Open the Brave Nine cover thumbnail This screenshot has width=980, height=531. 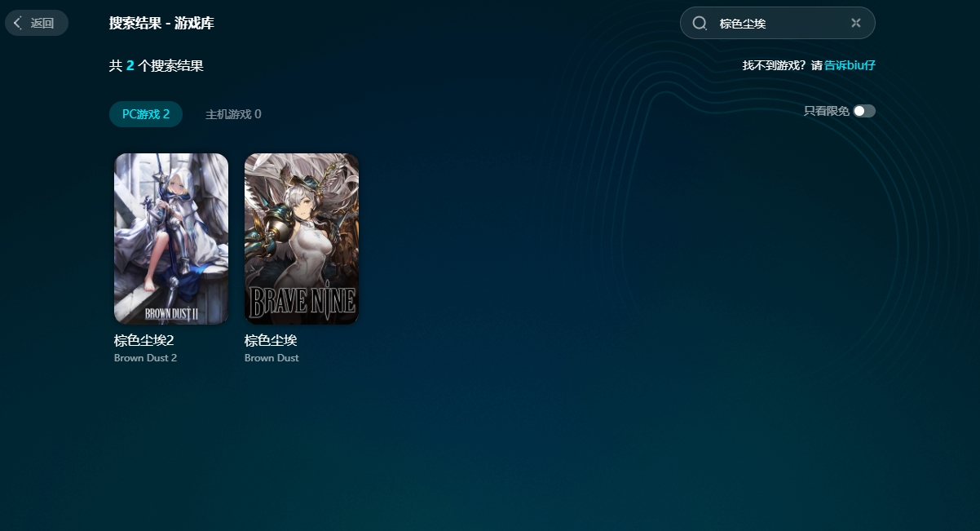pos(302,239)
